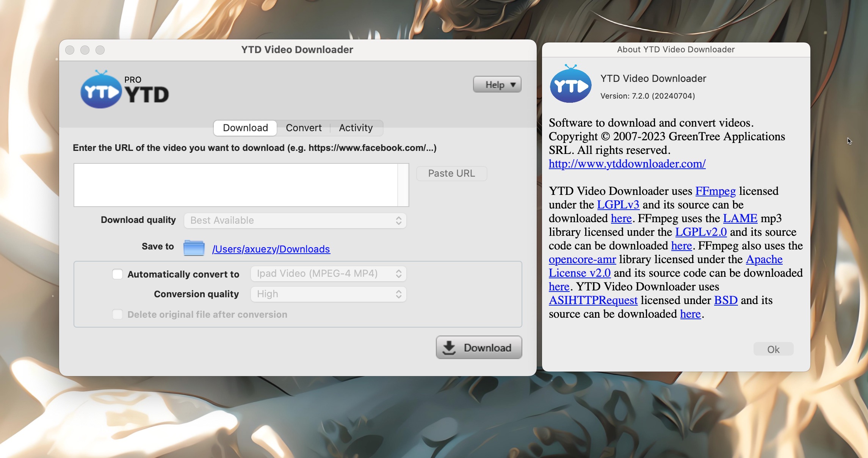
Task: Click the YTD logo in About window
Action: click(x=570, y=84)
